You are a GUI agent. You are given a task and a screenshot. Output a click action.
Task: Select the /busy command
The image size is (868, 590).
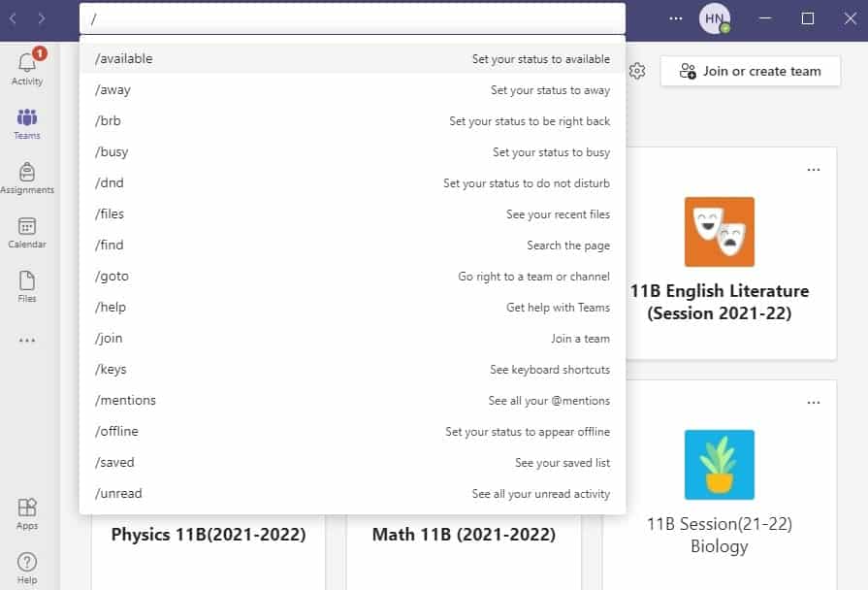tap(353, 151)
